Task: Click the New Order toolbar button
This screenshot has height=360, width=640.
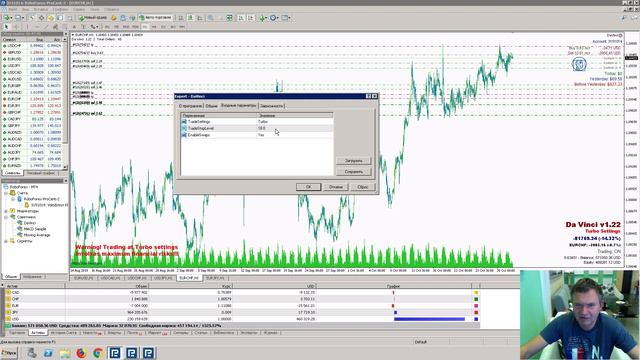Action: point(93,18)
